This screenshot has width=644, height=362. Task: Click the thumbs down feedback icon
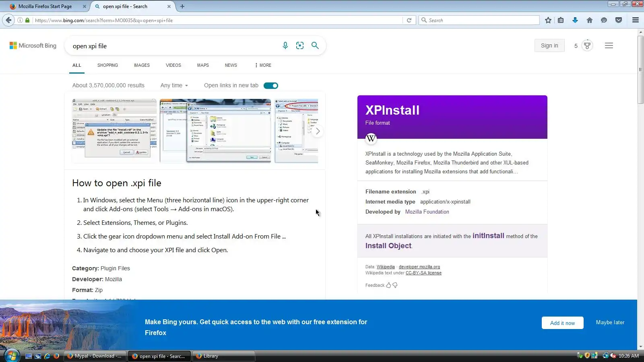pos(395,285)
